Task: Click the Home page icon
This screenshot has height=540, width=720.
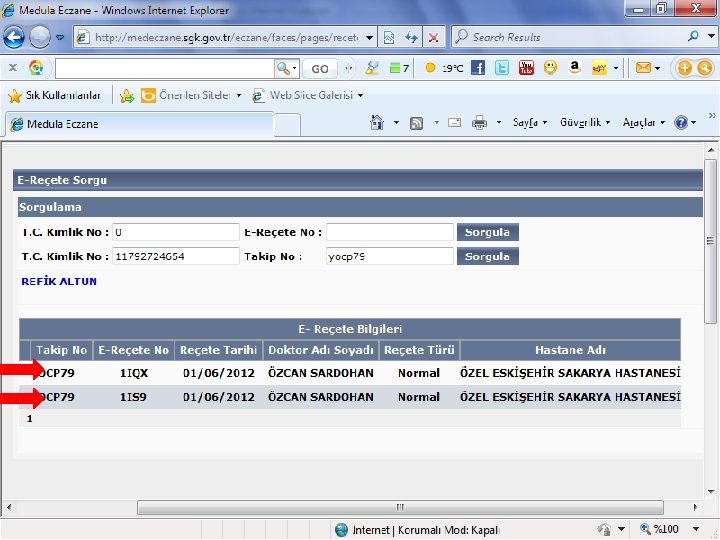Action: (377, 123)
